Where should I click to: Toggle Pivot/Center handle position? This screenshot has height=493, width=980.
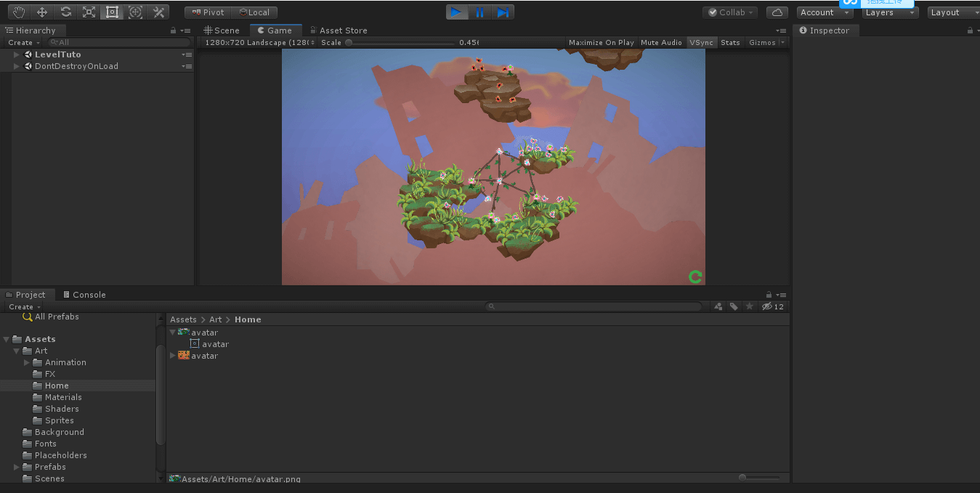tap(208, 12)
